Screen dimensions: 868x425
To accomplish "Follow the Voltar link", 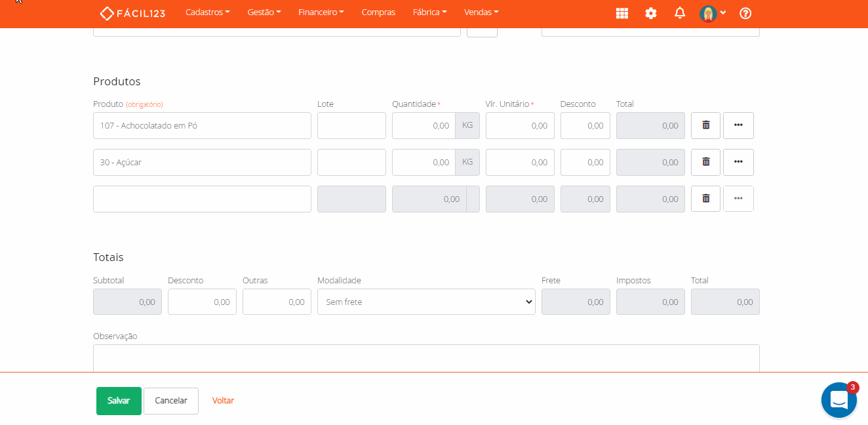I will pyautogui.click(x=223, y=401).
